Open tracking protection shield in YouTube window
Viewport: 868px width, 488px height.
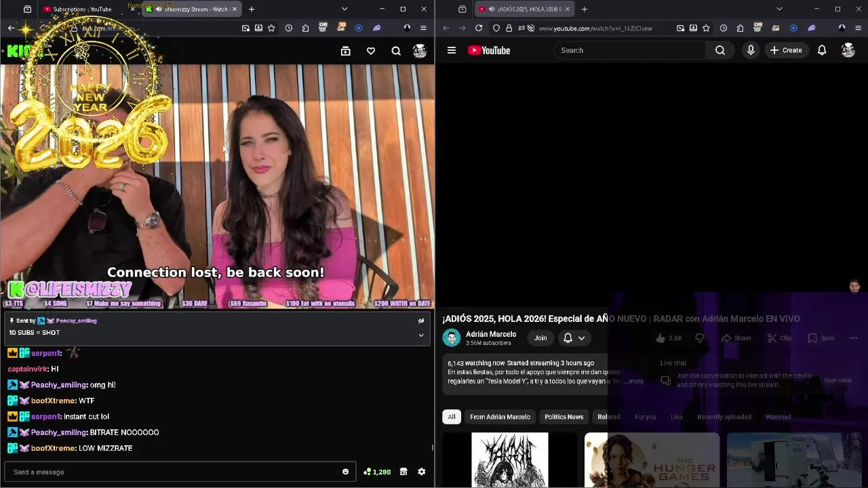(496, 28)
